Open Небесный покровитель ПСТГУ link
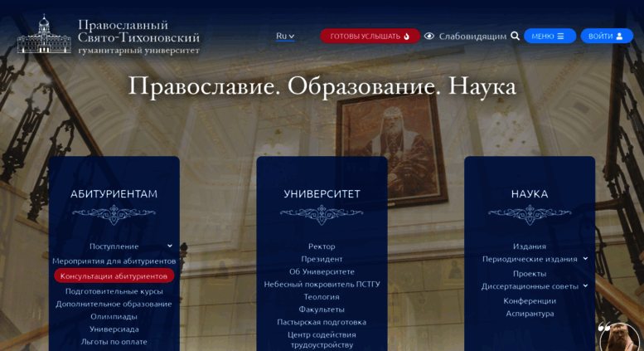Image resolution: width=644 pixels, height=351 pixels. tap(322, 284)
